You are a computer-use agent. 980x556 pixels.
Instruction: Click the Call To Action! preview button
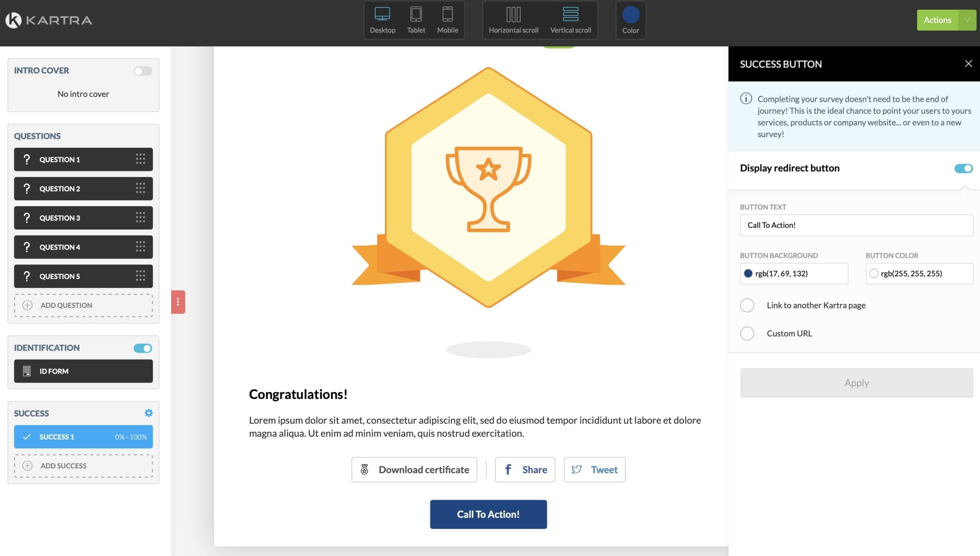click(488, 514)
